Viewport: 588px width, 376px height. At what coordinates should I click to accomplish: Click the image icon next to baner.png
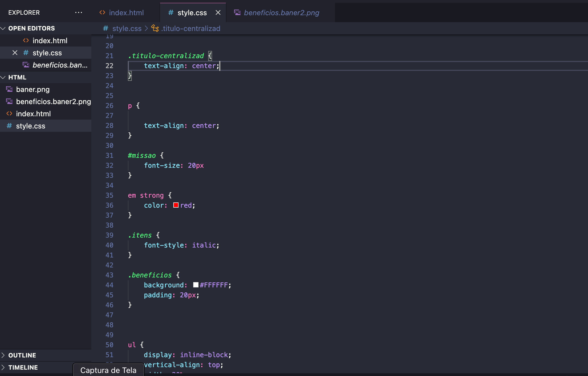[9, 89]
